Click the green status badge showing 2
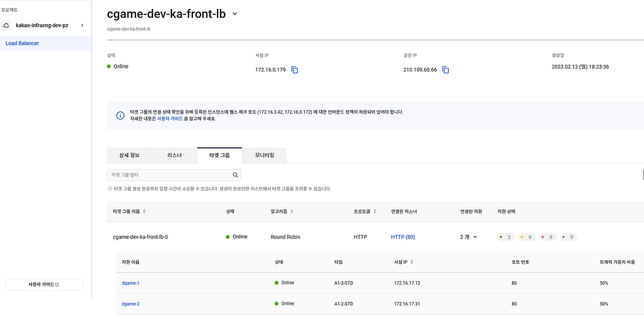The image size is (644, 320). [x=506, y=236]
